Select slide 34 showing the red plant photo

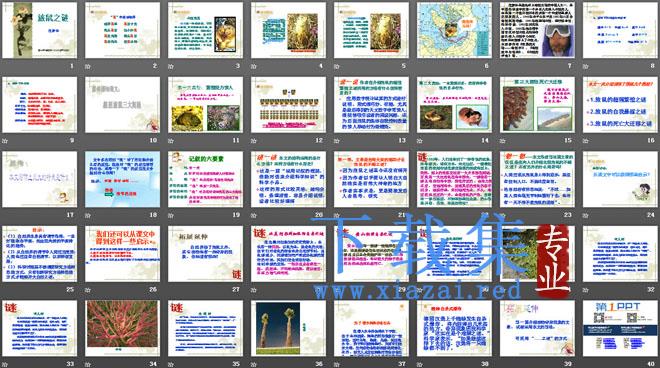tap(122, 328)
